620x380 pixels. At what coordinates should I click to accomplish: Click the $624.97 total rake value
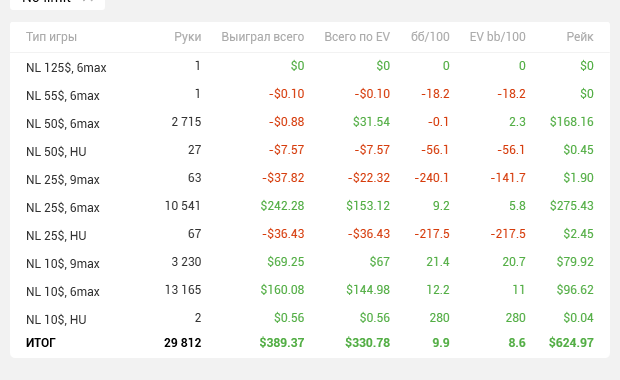(x=571, y=342)
